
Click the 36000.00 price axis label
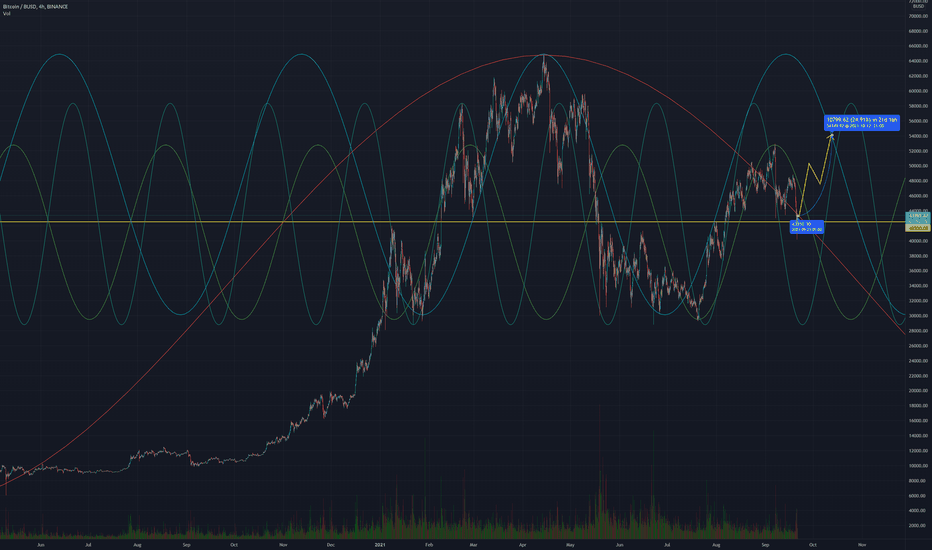918,271
